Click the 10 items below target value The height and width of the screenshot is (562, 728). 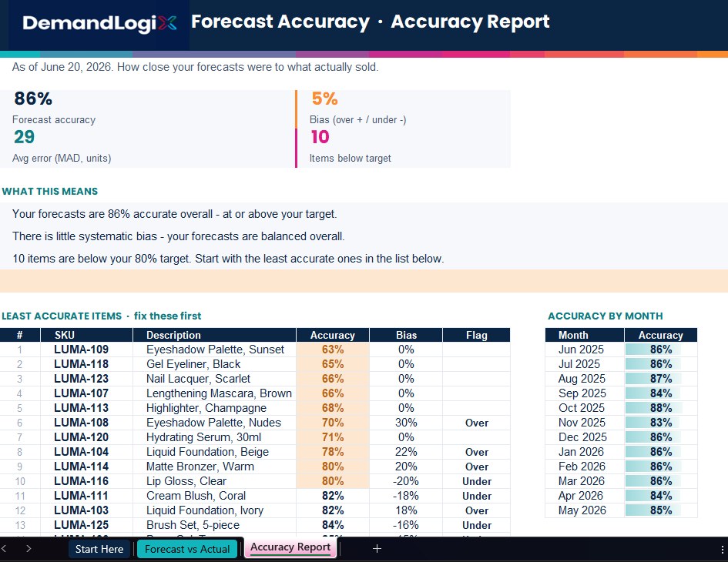[320, 137]
